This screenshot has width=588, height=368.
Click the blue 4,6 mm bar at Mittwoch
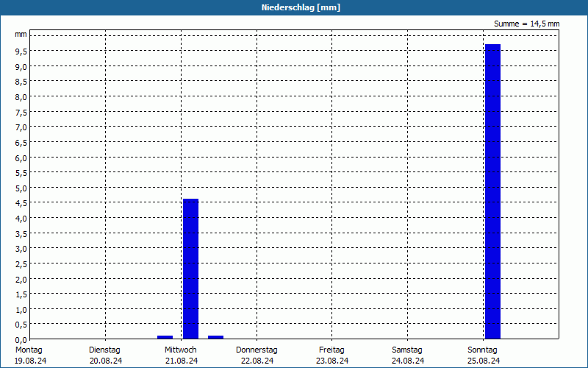coord(190,269)
